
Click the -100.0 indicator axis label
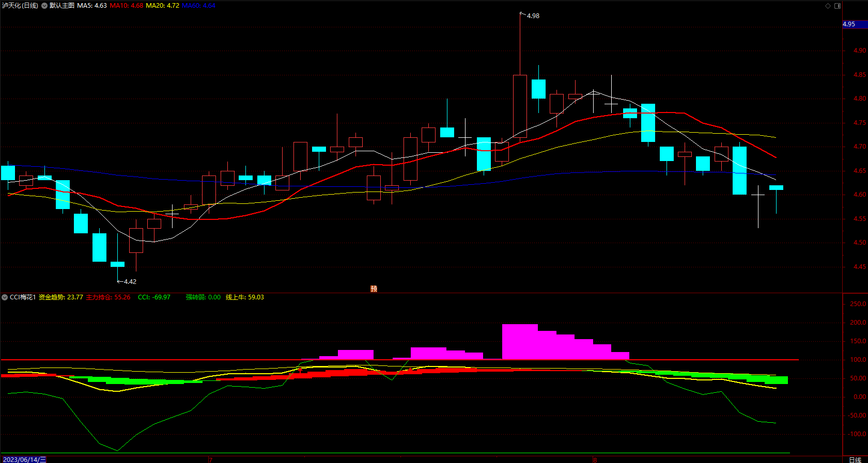pyautogui.click(x=857, y=434)
